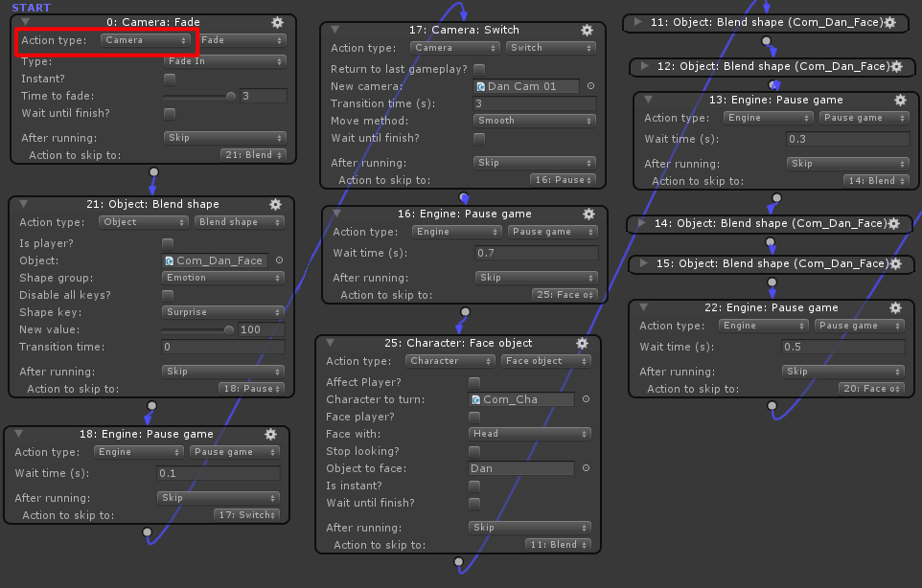This screenshot has height=588, width=922.
Task: Click the output socket below node 11 Blend shape
Action: click(x=766, y=41)
